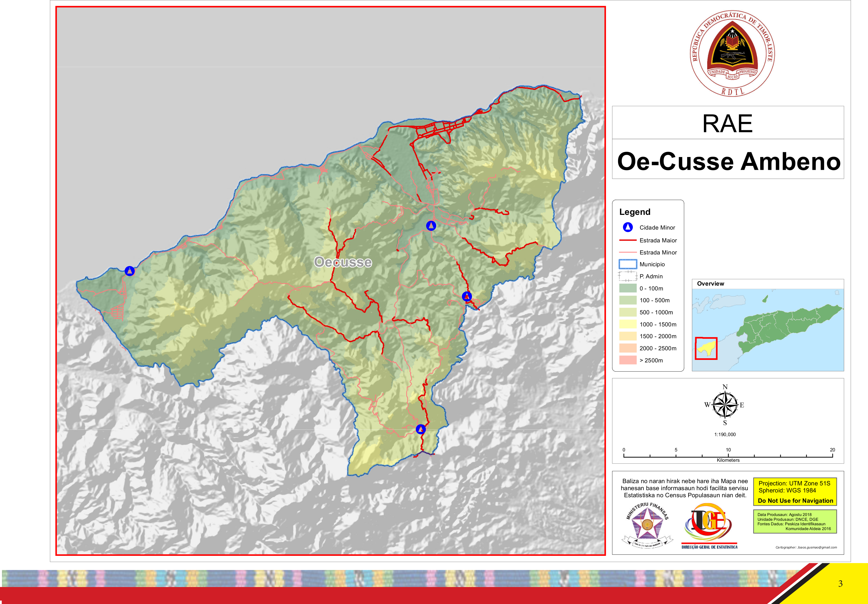This screenshot has height=604, width=868.
Task: Click the Direcção Geral de Estatistica logo
Action: pos(709,526)
